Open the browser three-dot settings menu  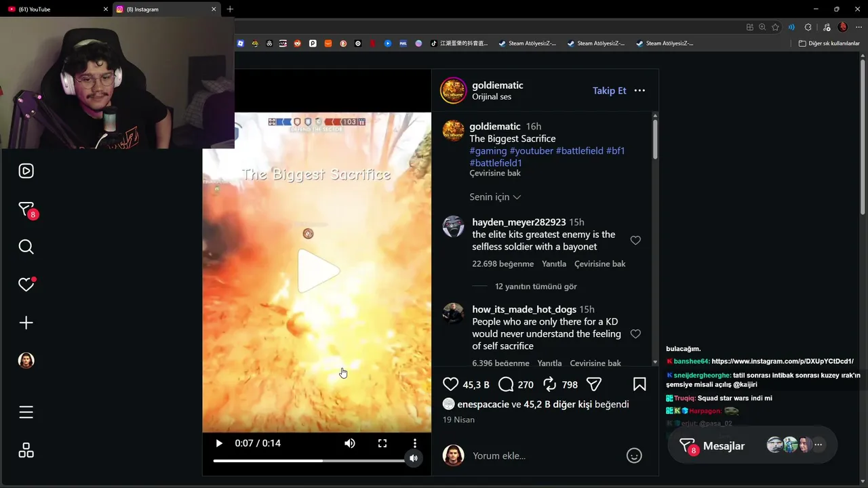click(x=859, y=27)
